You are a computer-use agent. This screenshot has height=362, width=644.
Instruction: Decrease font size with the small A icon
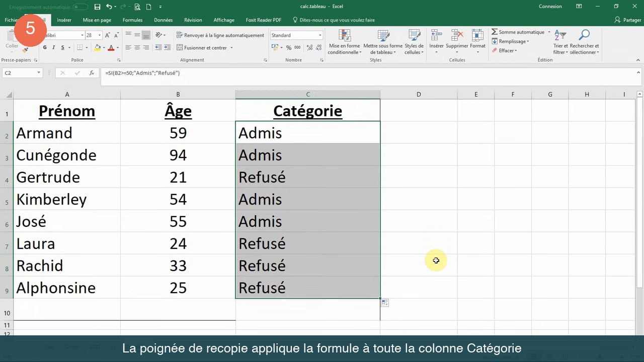point(116,35)
